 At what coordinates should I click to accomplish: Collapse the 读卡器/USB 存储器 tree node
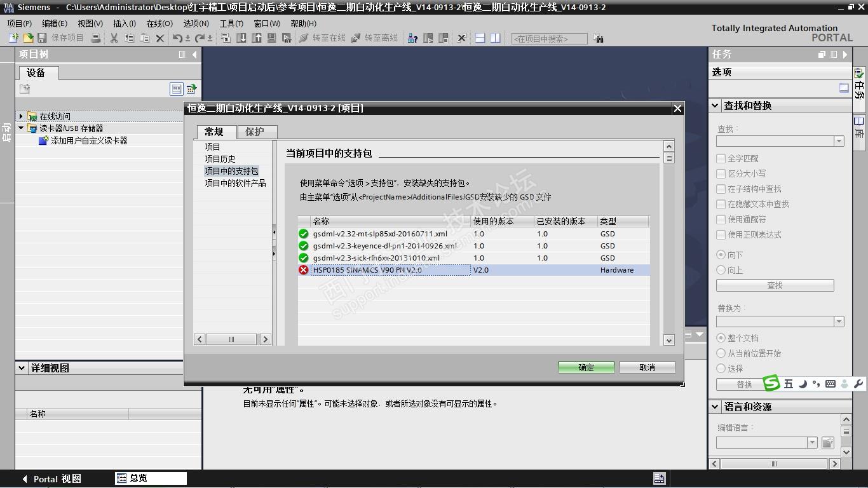[21, 128]
